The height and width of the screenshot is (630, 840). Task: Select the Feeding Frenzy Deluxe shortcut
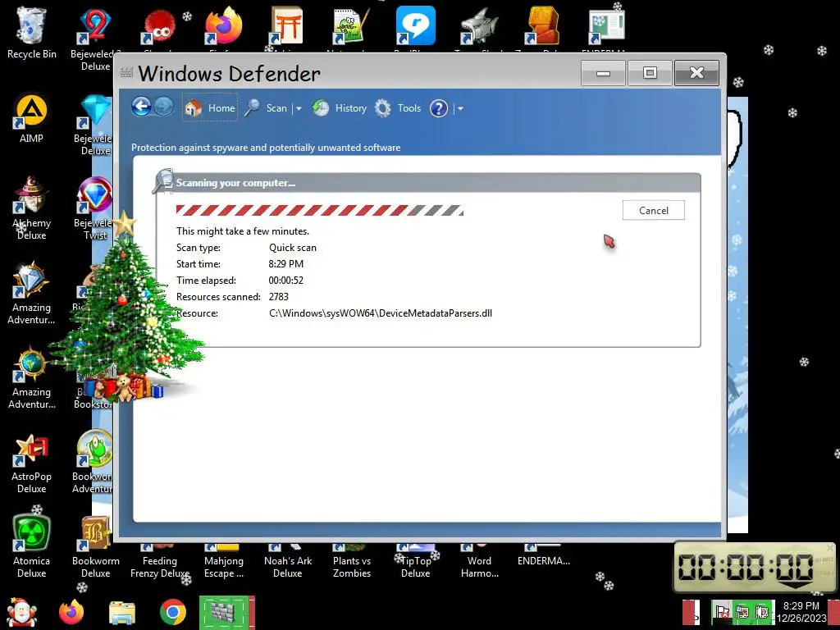[x=160, y=561]
